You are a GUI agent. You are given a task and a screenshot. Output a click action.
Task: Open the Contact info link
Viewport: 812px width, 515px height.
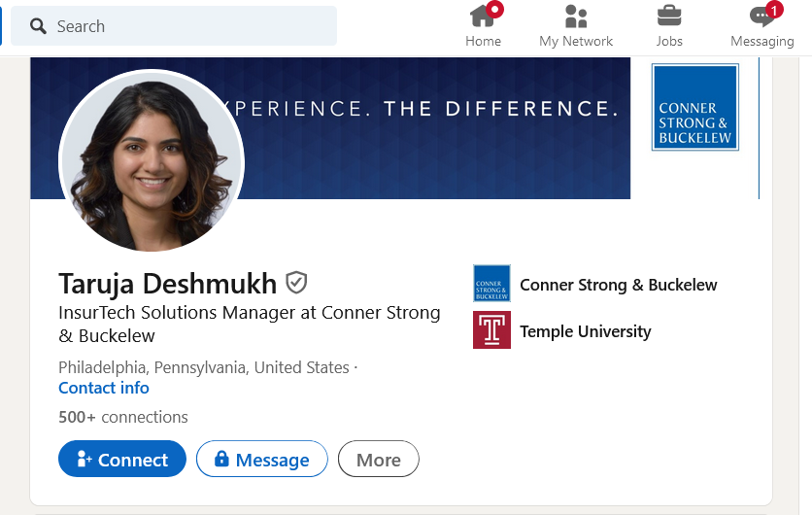(x=104, y=388)
